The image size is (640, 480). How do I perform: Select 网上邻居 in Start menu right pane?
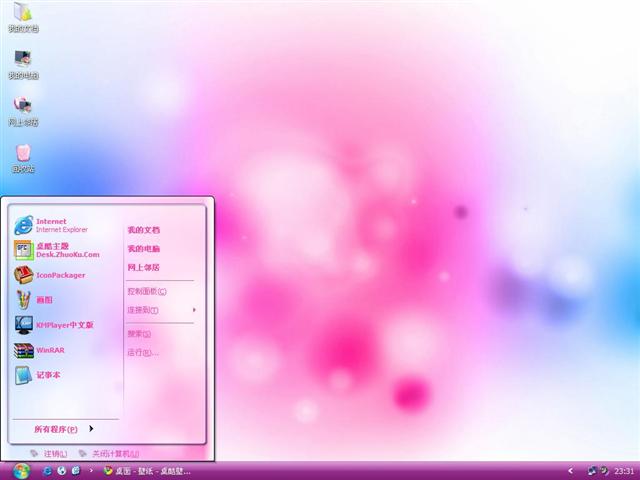point(144,267)
